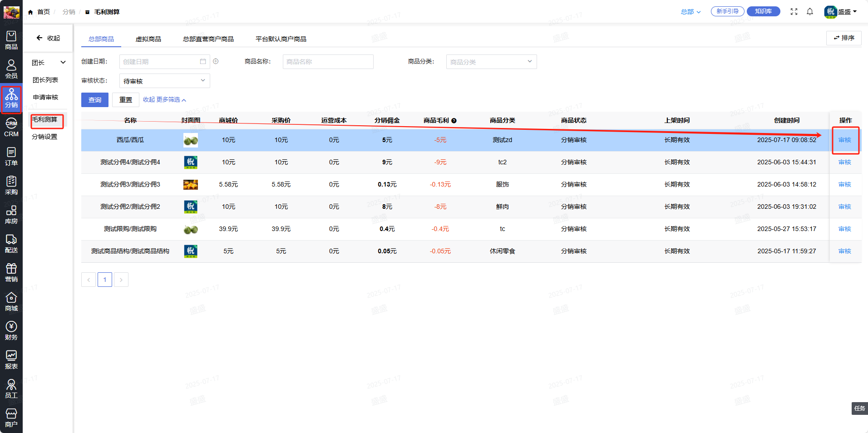Toggle fullscreen mode icon
The image size is (868, 433).
pyautogui.click(x=794, y=12)
